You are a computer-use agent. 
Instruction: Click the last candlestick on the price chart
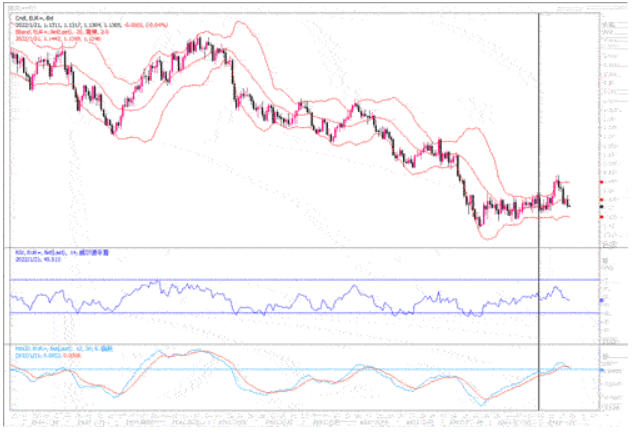(569, 203)
